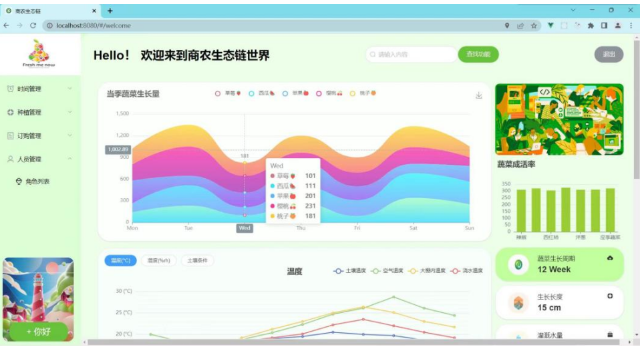
Task: Click the location pin icon in address bar
Action: pos(507,25)
